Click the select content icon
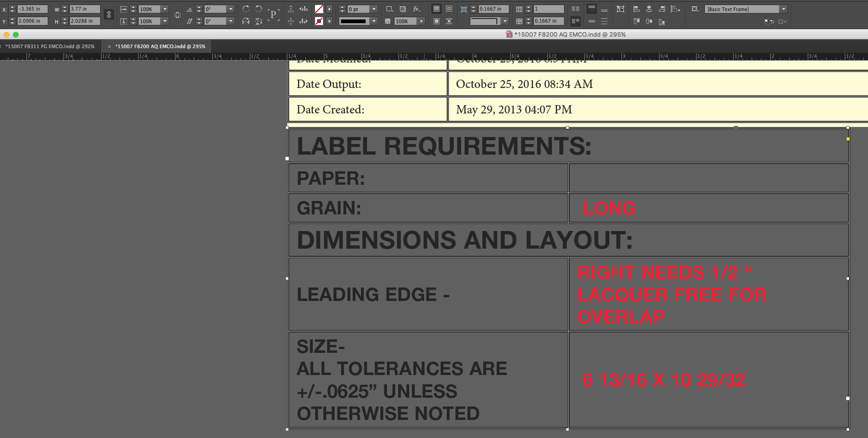Image resolution: width=868 pixels, height=438 pixels. [x=291, y=21]
